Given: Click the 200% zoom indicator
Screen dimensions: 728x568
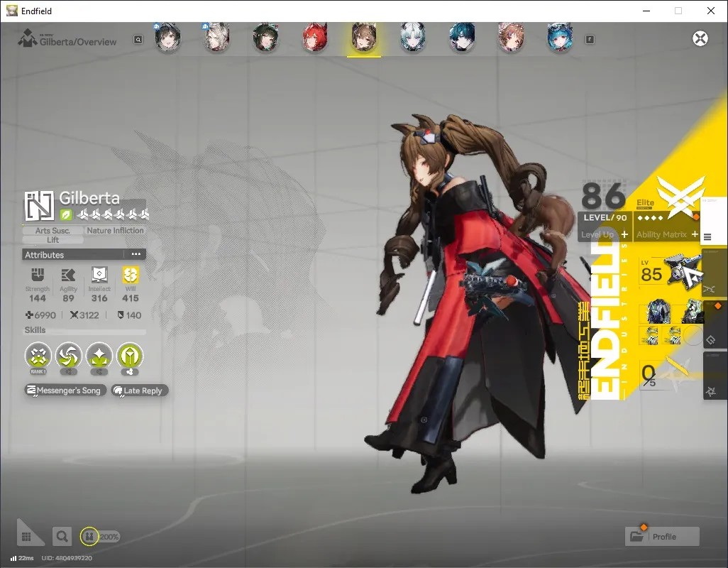Looking at the screenshot, I should click(109, 537).
